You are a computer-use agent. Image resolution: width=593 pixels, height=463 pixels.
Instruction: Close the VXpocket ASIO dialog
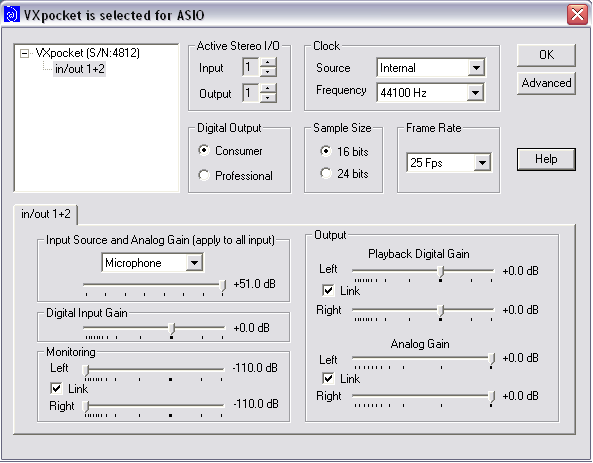[x=577, y=15]
